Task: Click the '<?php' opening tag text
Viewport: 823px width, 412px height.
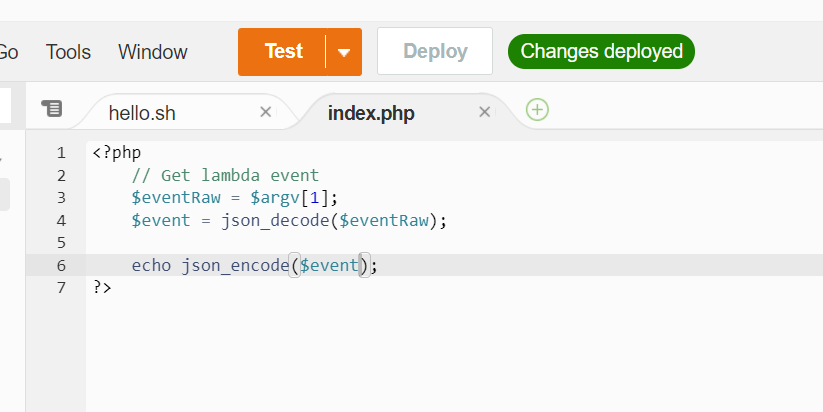Action: (x=117, y=153)
